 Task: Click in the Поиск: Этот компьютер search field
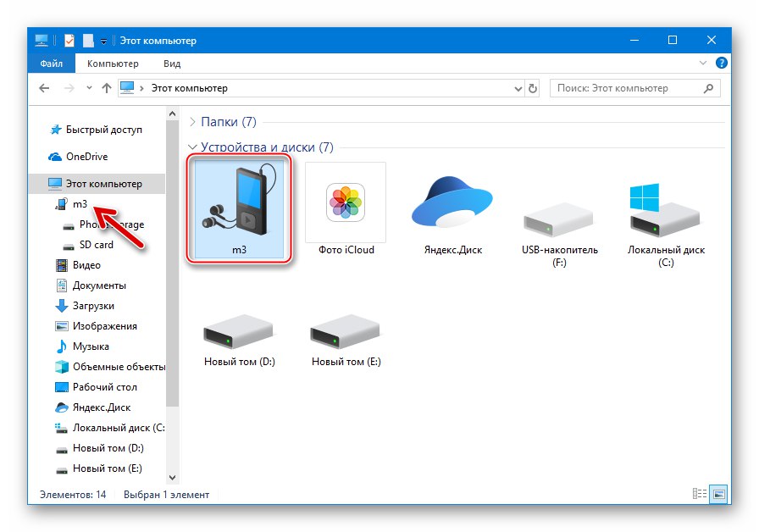click(634, 88)
